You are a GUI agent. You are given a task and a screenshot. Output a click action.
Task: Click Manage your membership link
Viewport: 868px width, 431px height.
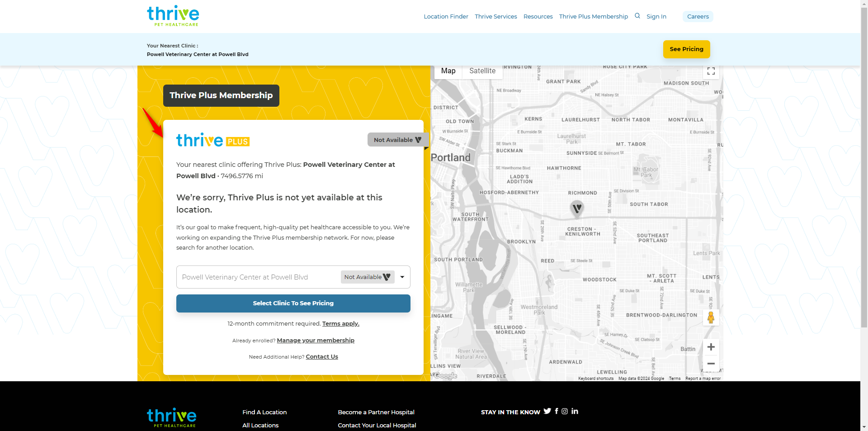pyautogui.click(x=316, y=341)
